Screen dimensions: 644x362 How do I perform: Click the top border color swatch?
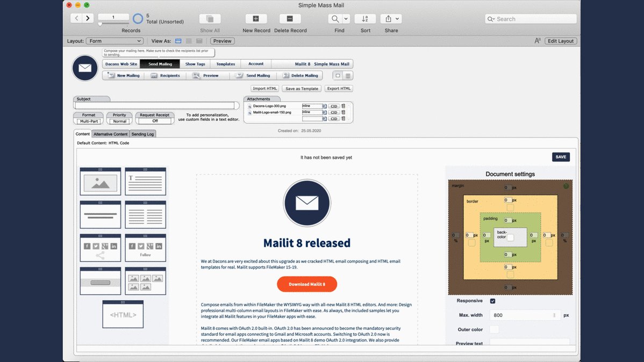click(x=510, y=207)
